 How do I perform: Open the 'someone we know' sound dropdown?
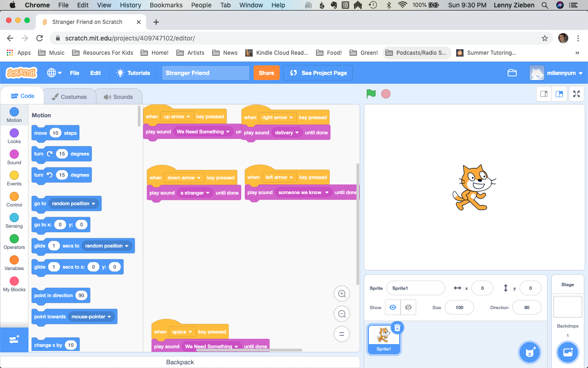[304, 192]
